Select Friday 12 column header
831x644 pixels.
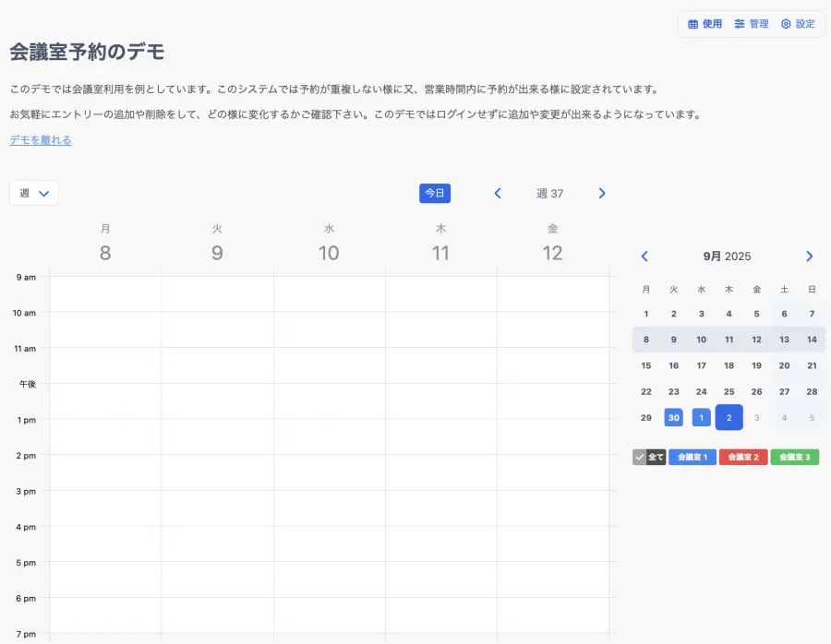(552, 244)
